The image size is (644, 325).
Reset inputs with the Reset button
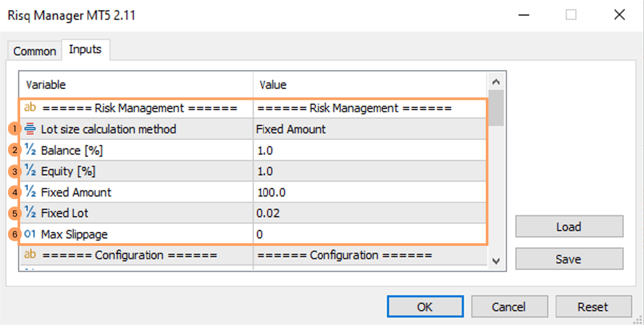pyautogui.click(x=593, y=307)
